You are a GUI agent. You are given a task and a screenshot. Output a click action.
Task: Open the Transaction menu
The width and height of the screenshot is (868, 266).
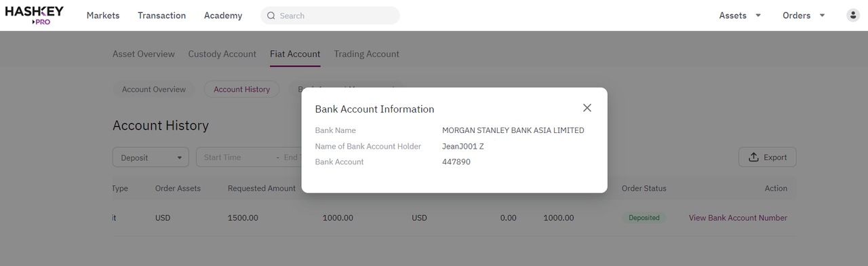(x=161, y=16)
